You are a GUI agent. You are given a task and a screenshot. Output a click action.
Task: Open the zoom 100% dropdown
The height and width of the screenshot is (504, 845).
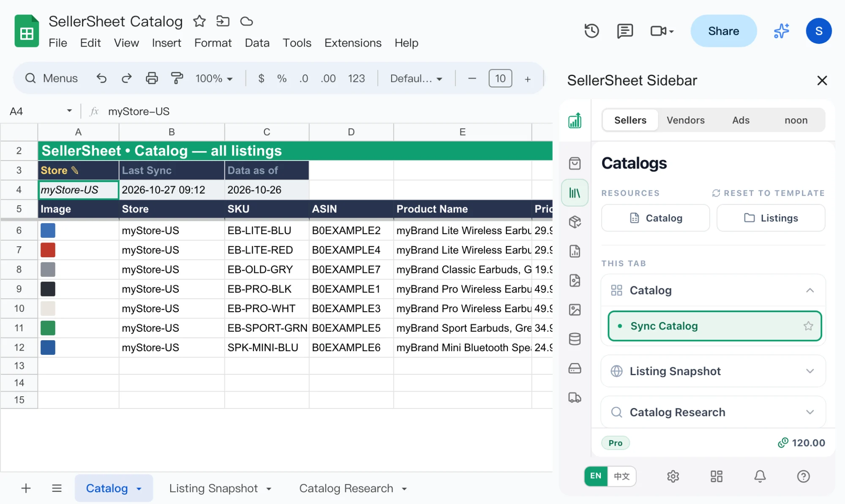coord(214,78)
